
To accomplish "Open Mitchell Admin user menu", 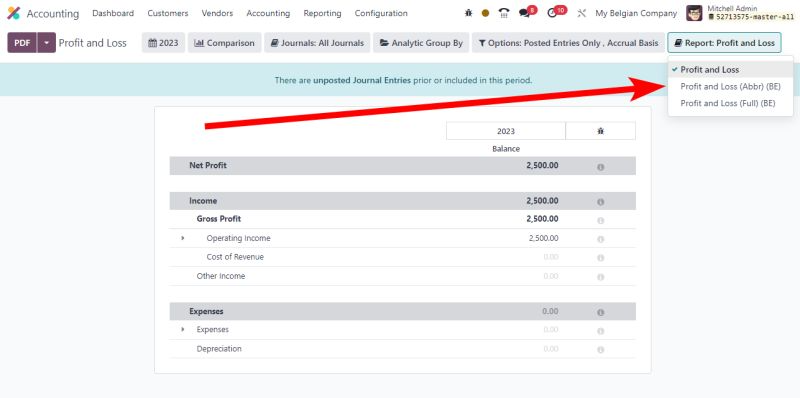I will (x=740, y=13).
